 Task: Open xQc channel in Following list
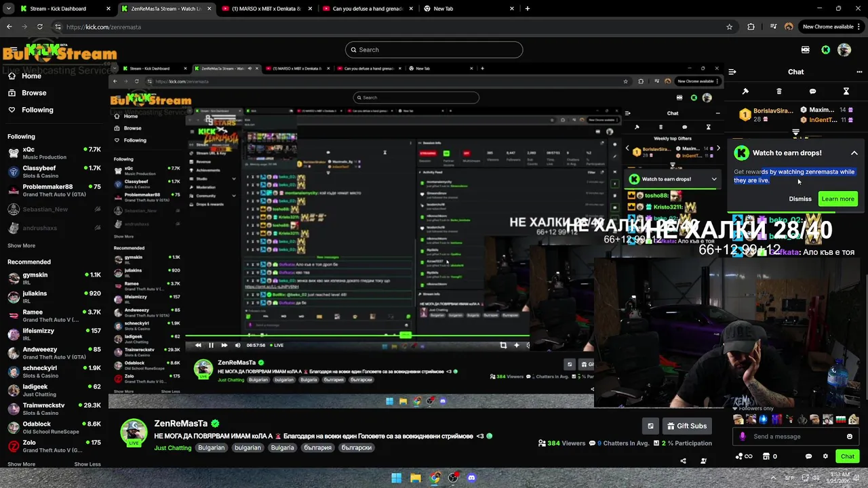pos(54,152)
